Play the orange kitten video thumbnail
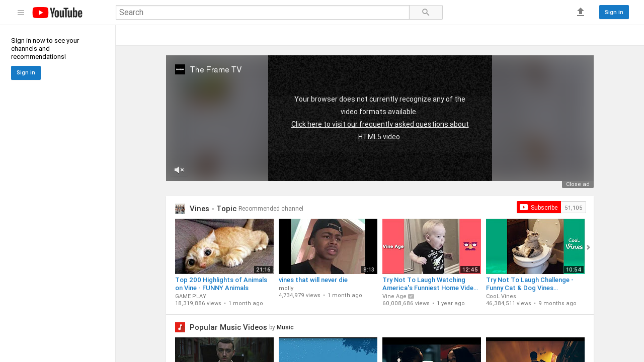The height and width of the screenshot is (362, 644). (x=224, y=246)
